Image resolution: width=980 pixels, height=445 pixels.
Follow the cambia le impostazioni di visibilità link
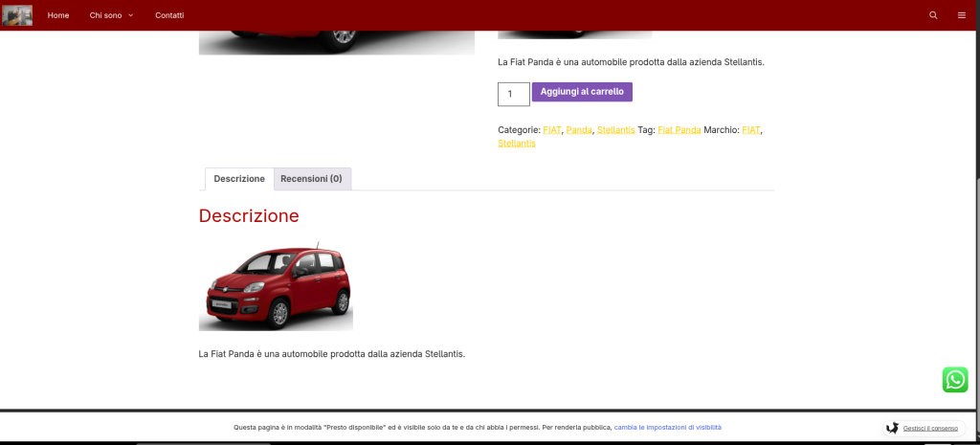pyautogui.click(x=668, y=428)
